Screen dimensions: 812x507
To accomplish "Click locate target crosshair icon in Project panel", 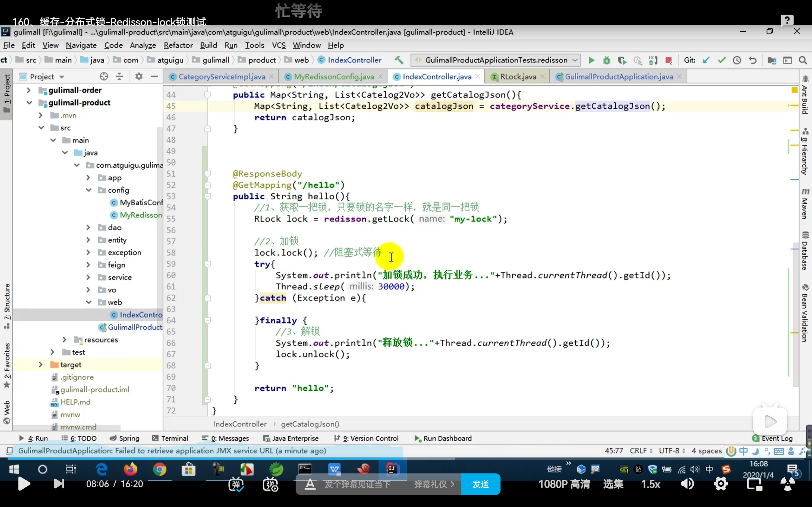I will click(x=104, y=76).
